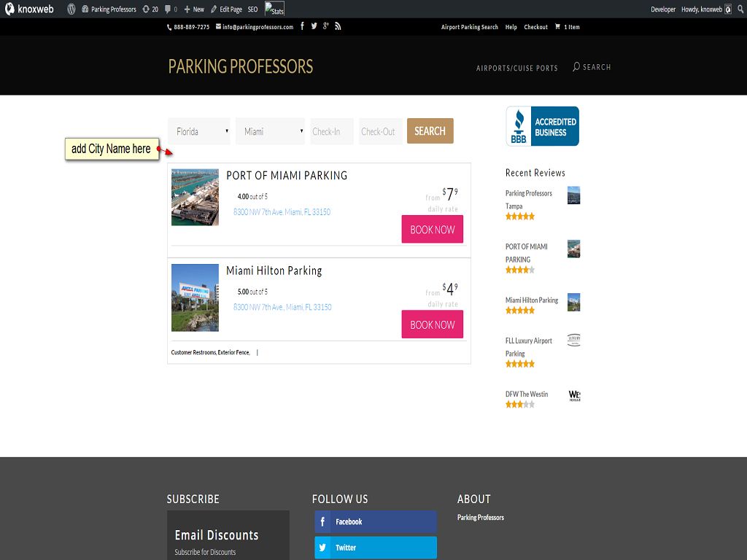This screenshot has width=747, height=560.
Task: Click address 8300 NW 7th Ave under Port of Miami
Action: (282, 212)
